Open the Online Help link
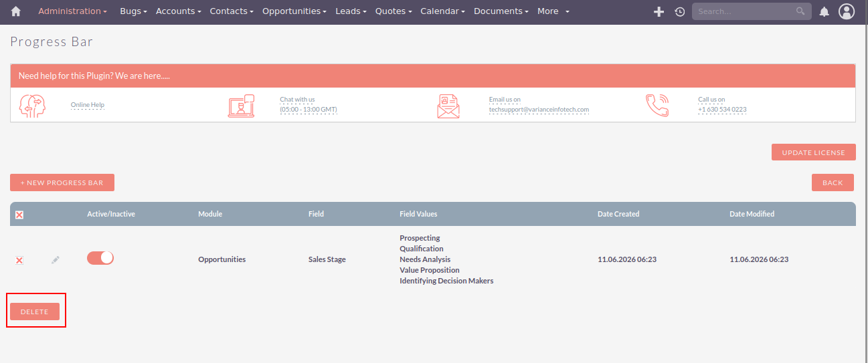This screenshot has height=363, width=868. pyautogui.click(x=88, y=105)
